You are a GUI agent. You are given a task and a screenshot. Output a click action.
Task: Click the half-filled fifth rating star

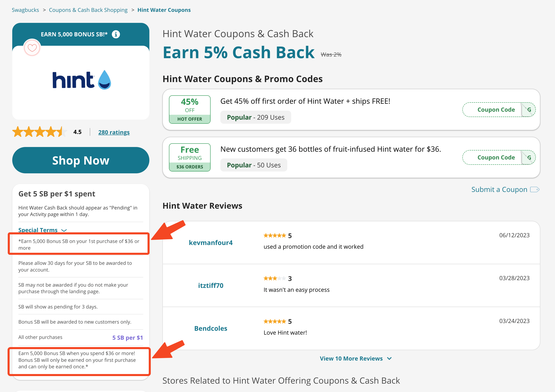click(x=62, y=132)
